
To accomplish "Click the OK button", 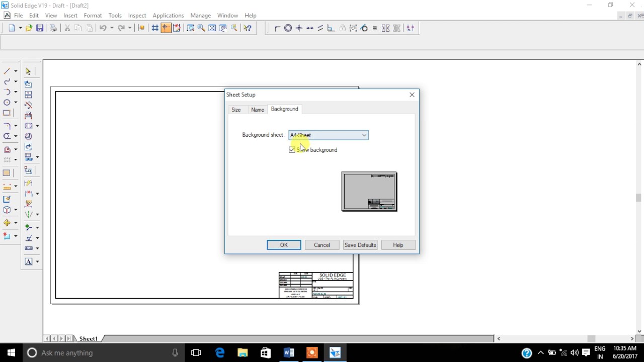I will coord(284,245).
